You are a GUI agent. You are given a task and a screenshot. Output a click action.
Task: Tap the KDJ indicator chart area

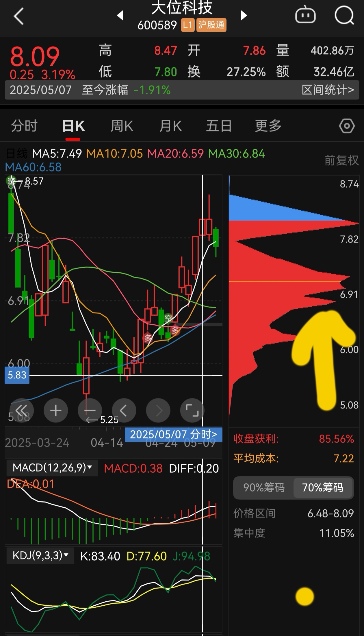tap(113, 598)
